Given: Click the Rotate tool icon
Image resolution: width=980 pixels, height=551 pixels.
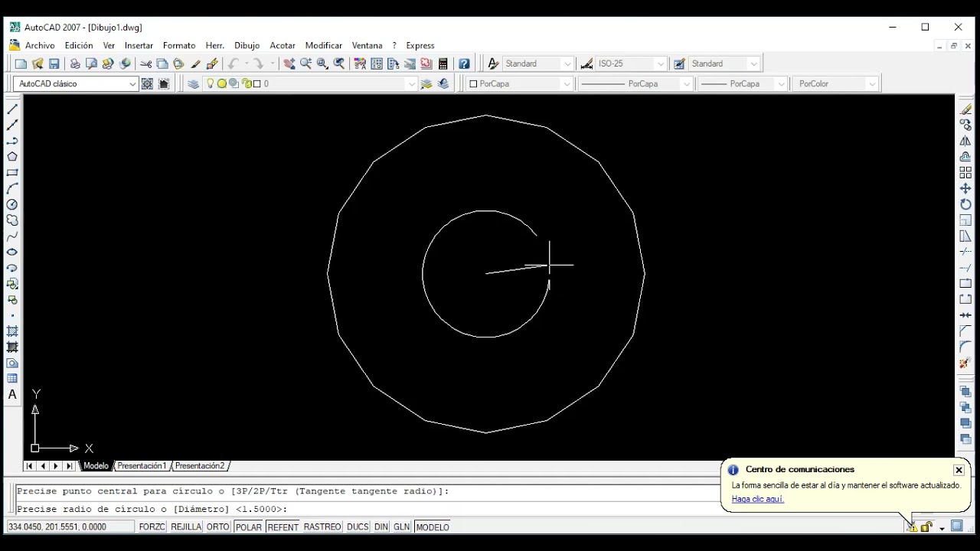Looking at the screenshot, I should (965, 204).
